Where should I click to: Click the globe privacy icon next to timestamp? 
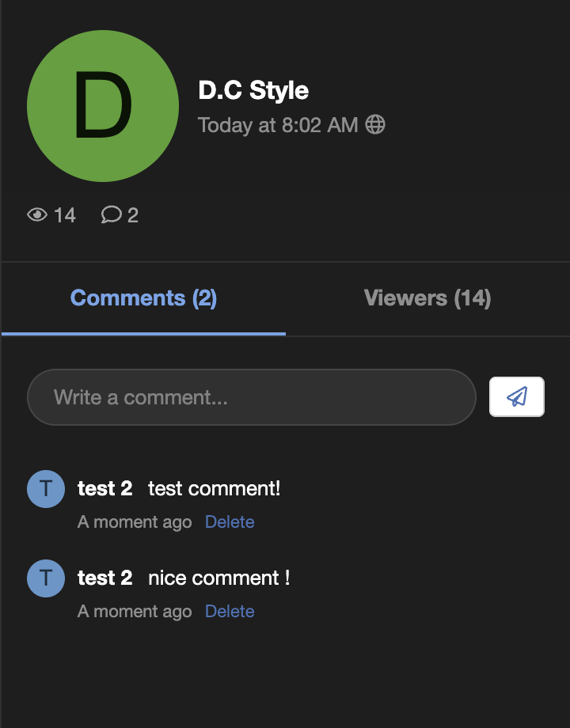(x=376, y=124)
